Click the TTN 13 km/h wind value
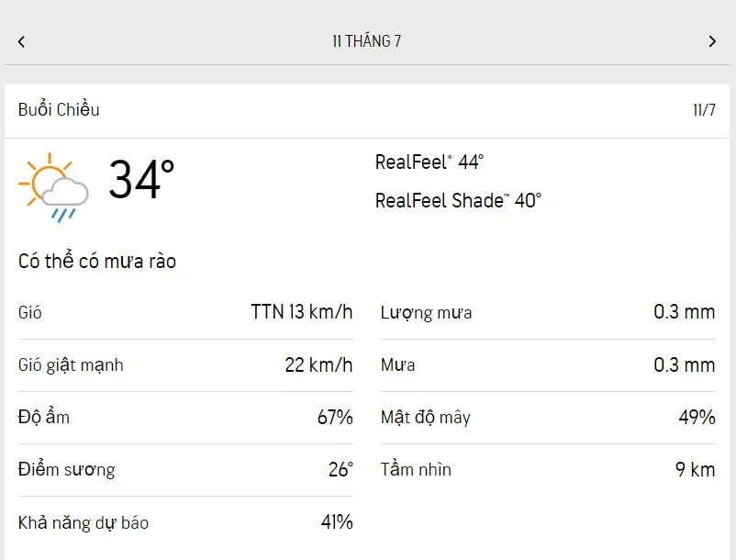The height and width of the screenshot is (560, 736). [x=301, y=312]
